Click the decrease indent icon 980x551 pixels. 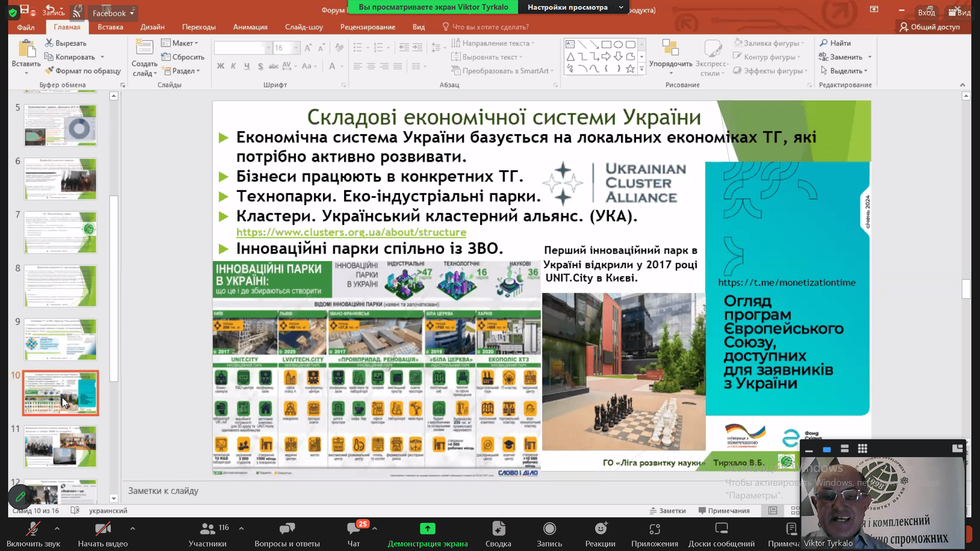404,47
